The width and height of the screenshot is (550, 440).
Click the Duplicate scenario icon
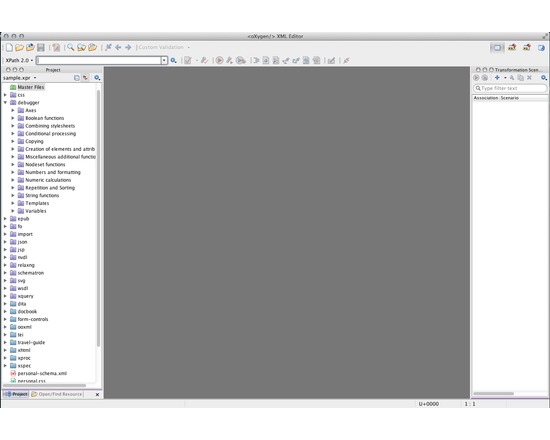tap(521, 78)
